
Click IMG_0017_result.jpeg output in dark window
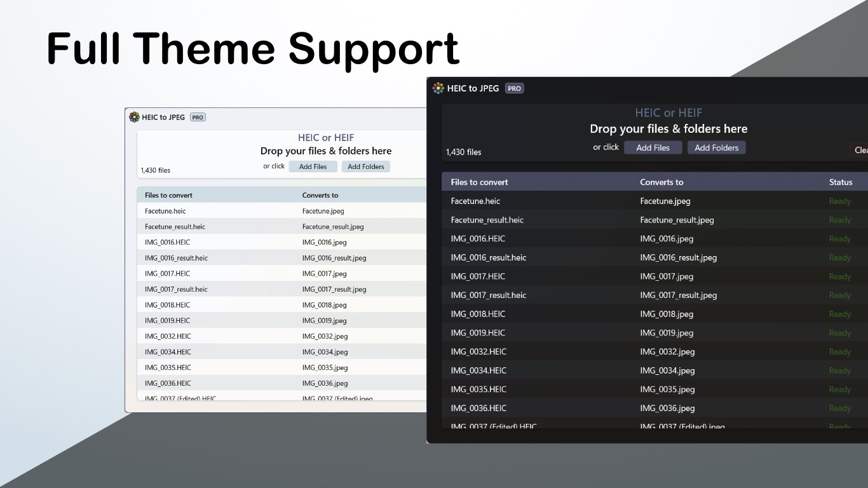679,295
